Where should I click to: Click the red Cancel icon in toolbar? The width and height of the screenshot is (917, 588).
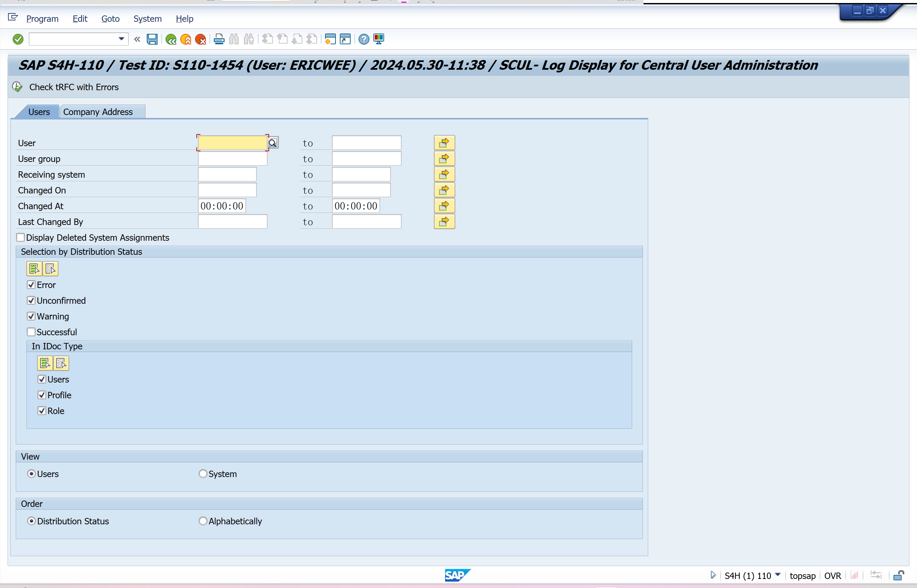[x=200, y=39]
